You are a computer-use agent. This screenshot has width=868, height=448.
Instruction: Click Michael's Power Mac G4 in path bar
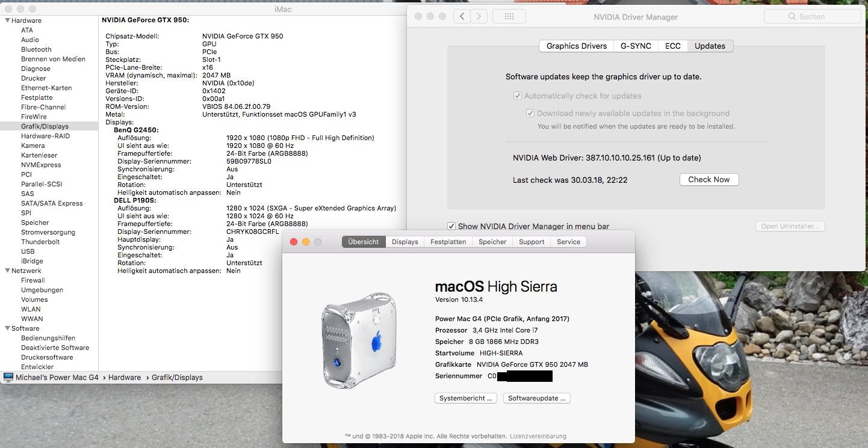57,378
